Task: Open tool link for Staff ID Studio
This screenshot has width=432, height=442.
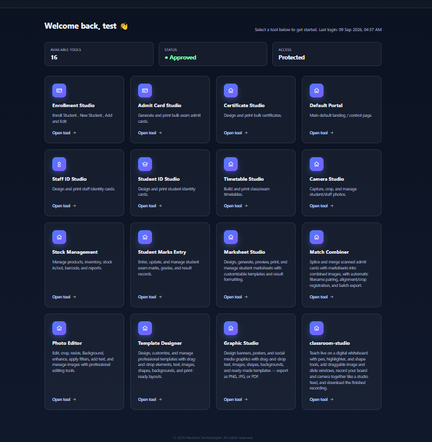Action: coord(64,206)
